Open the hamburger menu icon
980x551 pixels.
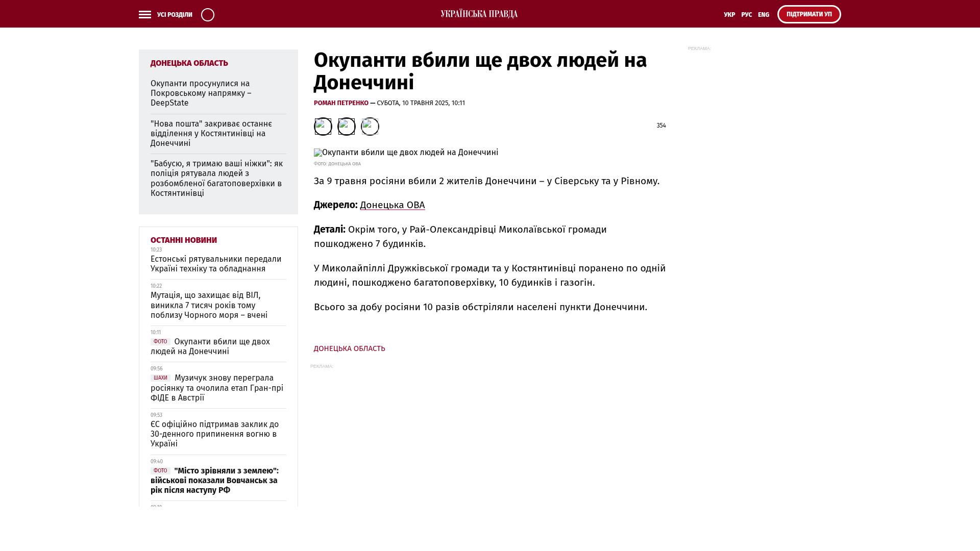(x=145, y=15)
